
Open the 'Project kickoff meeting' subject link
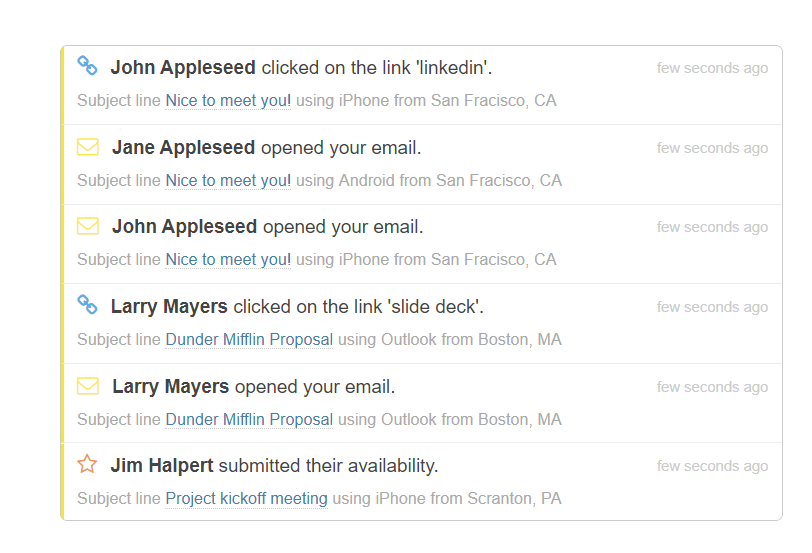246,498
